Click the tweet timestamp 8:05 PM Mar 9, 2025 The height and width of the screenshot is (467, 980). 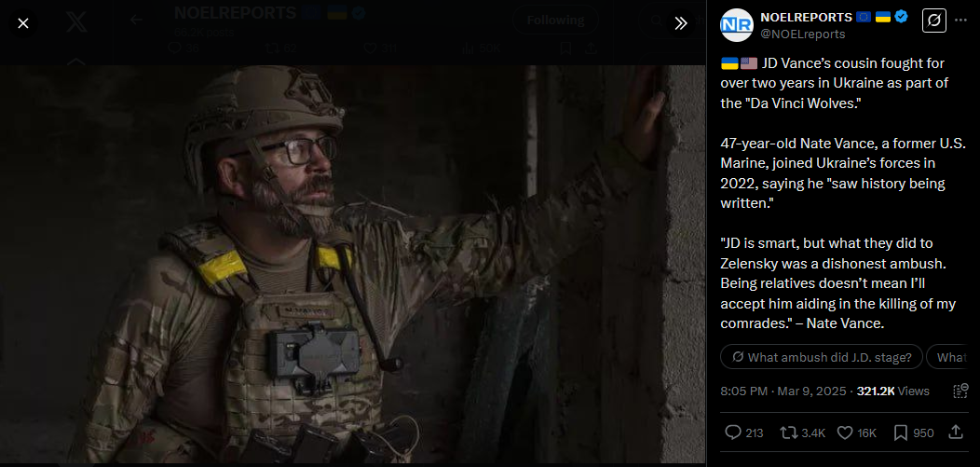click(x=783, y=391)
